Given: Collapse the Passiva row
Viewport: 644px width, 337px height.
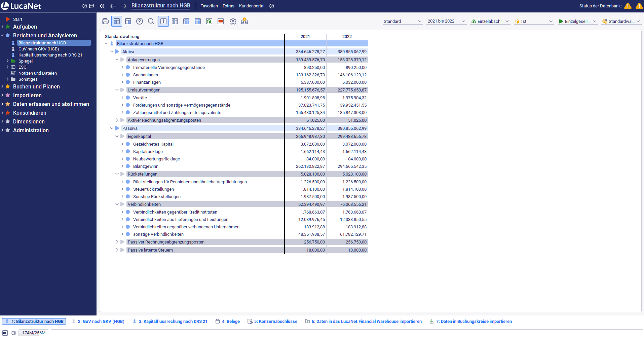Looking at the screenshot, I should click(x=112, y=128).
